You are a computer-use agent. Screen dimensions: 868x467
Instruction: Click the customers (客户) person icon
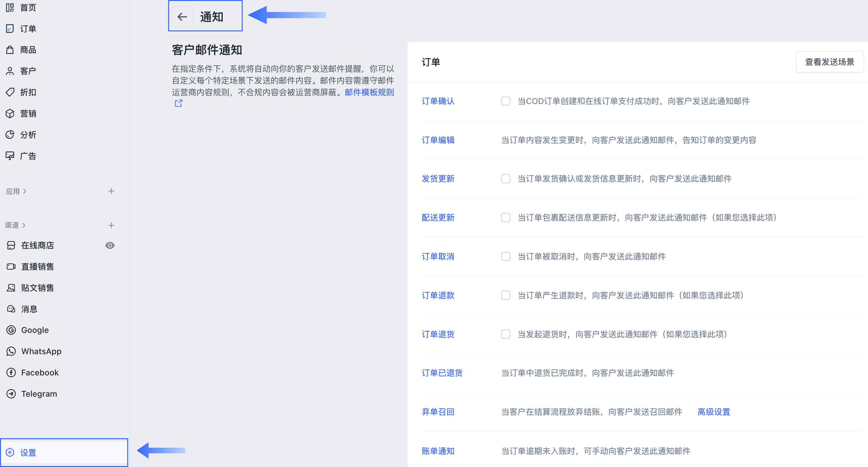click(10, 71)
